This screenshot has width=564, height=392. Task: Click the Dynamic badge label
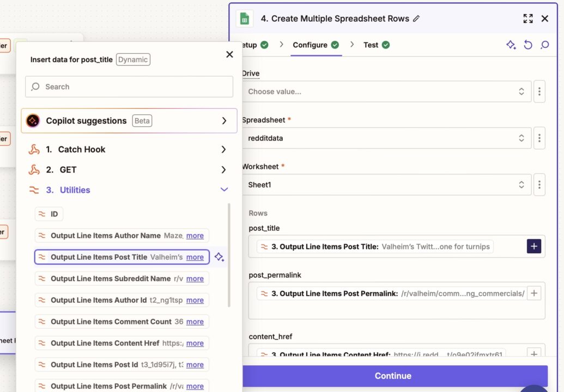pos(133,60)
